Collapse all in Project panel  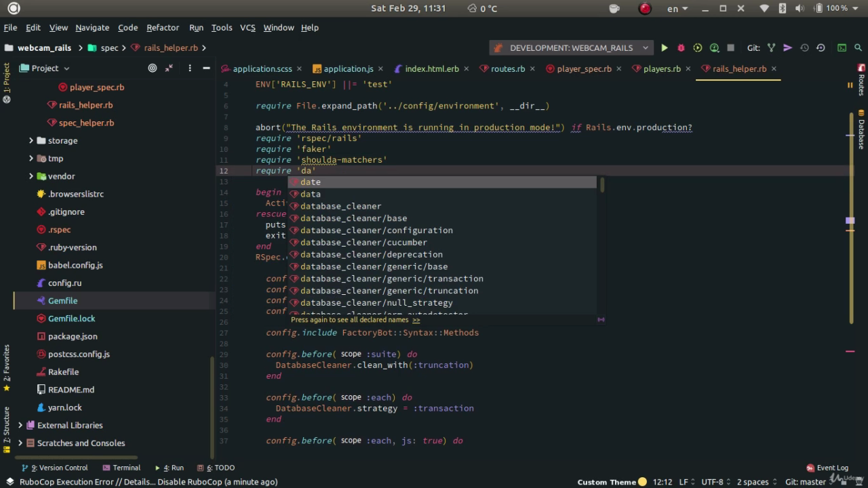169,68
